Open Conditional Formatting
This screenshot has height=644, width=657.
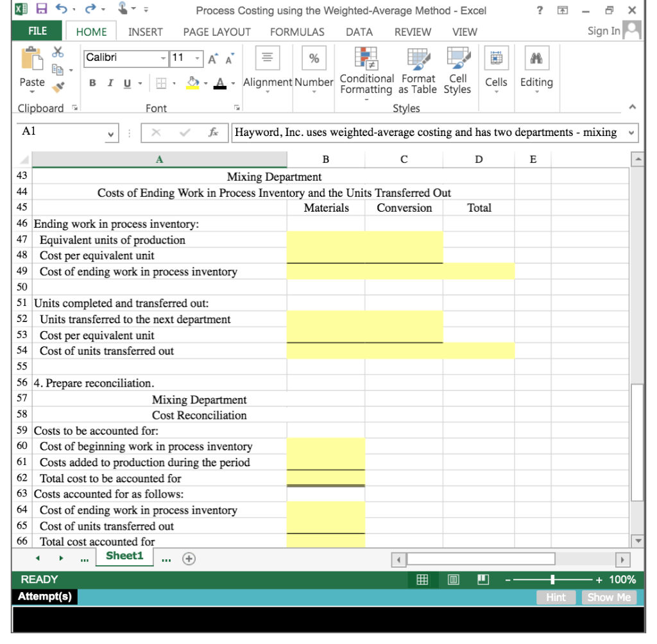pyautogui.click(x=366, y=71)
